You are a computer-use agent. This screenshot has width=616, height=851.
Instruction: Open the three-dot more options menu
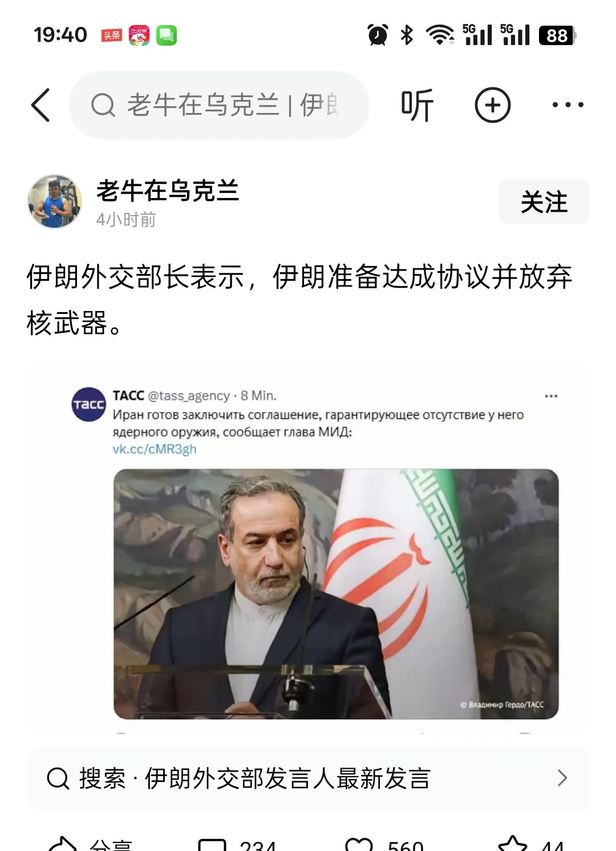[x=568, y=105]
